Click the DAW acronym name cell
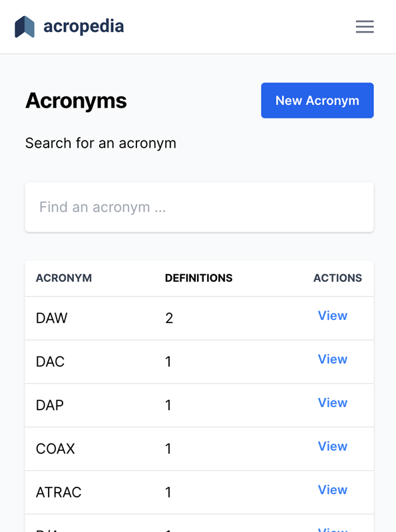The image size is (396, 532). coord(52,319)
